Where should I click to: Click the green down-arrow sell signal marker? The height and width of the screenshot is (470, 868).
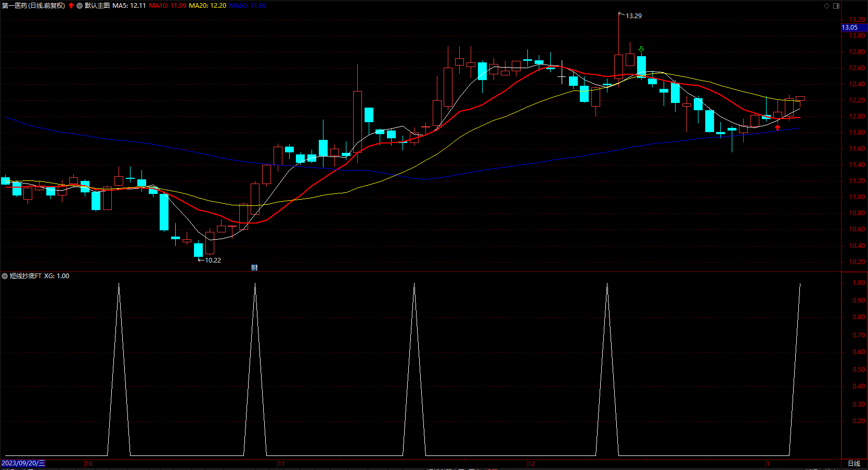(641, 49)
